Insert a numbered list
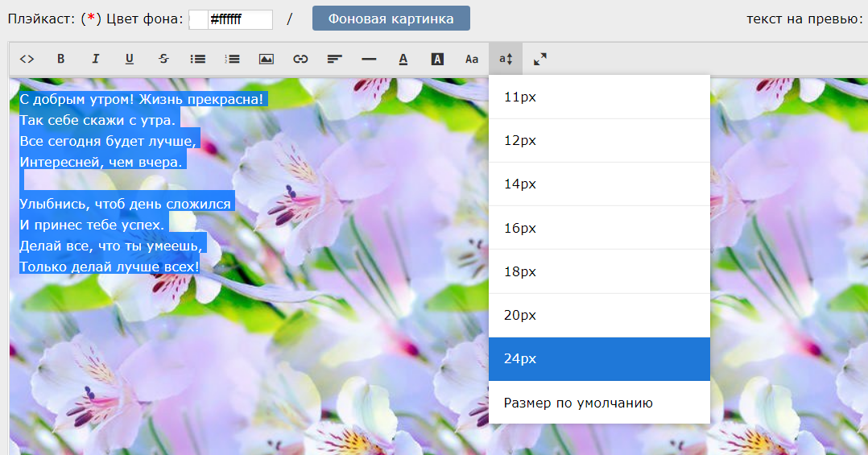Screen dimensions: 868x455 coord(232,59)
